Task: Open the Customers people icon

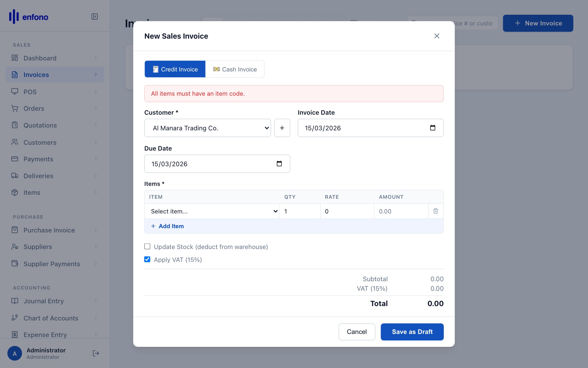Action: 15,142
